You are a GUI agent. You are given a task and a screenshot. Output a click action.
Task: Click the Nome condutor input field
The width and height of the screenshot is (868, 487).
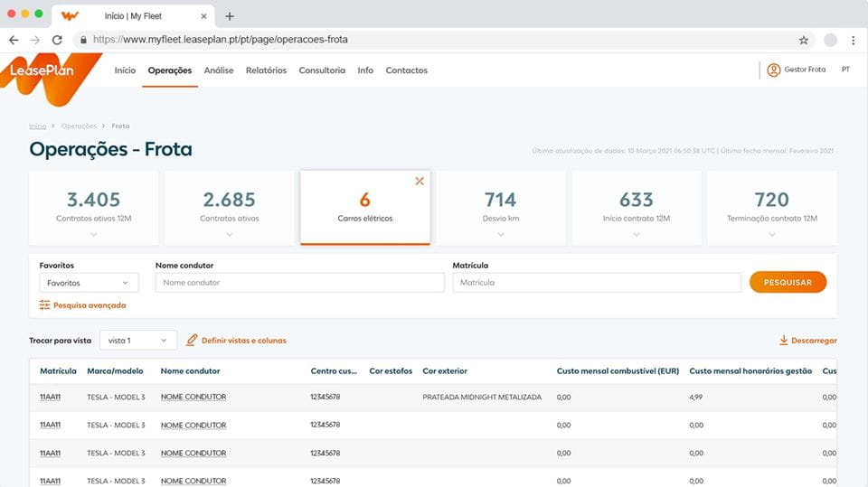[x=299, y=283]
